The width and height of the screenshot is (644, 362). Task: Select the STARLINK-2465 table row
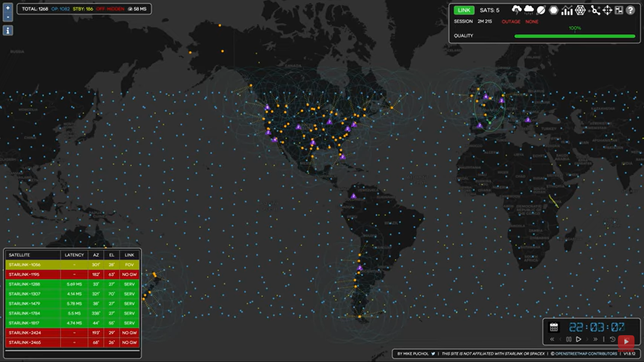click(72, 343)
